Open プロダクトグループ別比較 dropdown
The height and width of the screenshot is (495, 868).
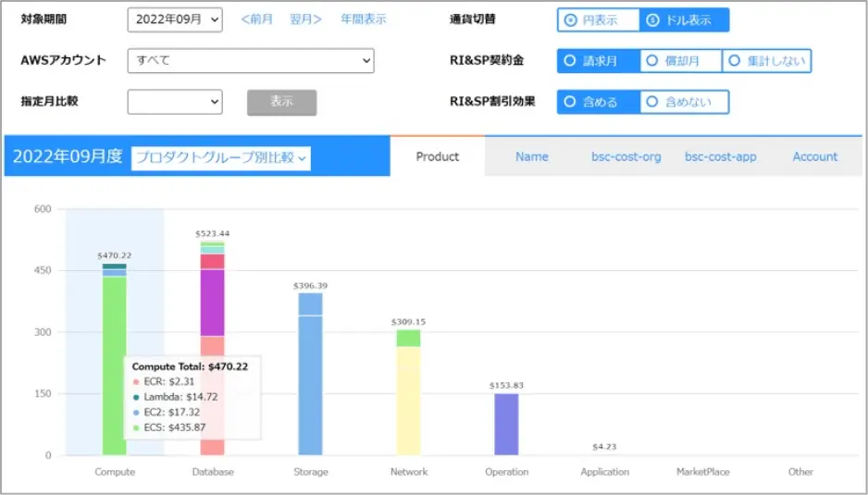pos(221,158)
